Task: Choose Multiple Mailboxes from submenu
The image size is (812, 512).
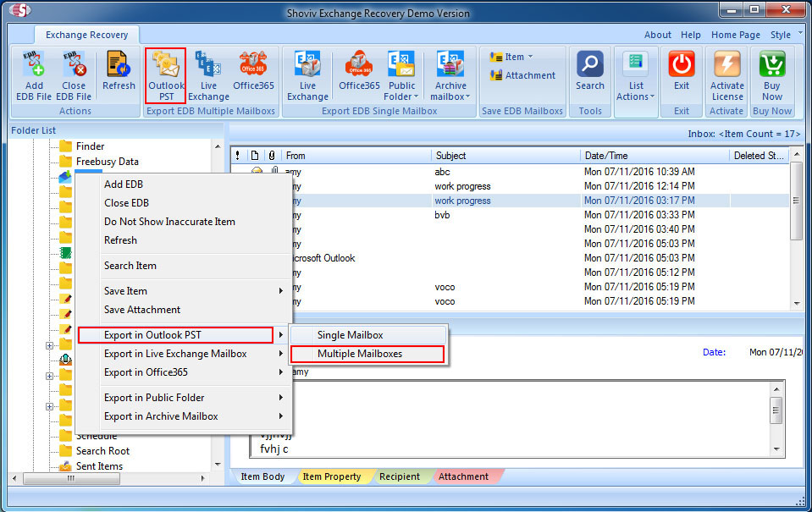Action: pyautogui.click(x=367, y=354)
